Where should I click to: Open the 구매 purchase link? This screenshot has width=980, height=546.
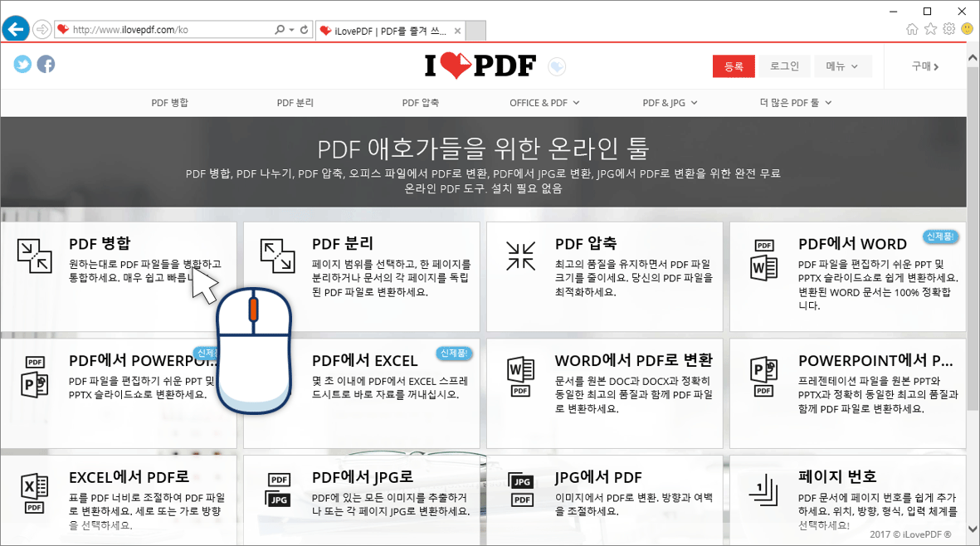pyautogui.click(x=925, y=66)
